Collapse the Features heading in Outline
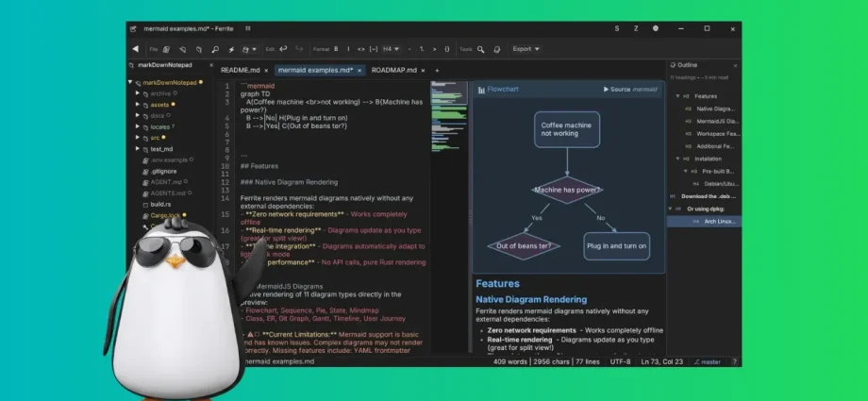 pyautogui.click(x=677, y=96)
